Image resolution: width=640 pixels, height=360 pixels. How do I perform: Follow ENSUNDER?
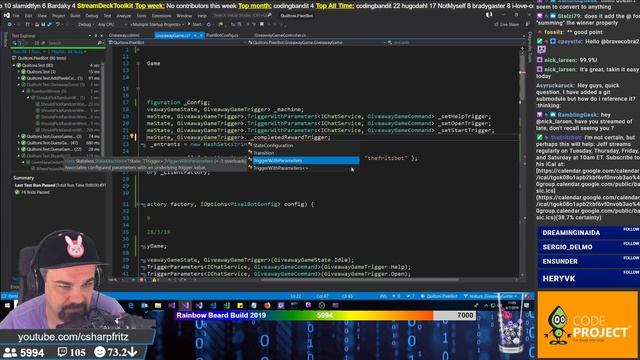631,258
